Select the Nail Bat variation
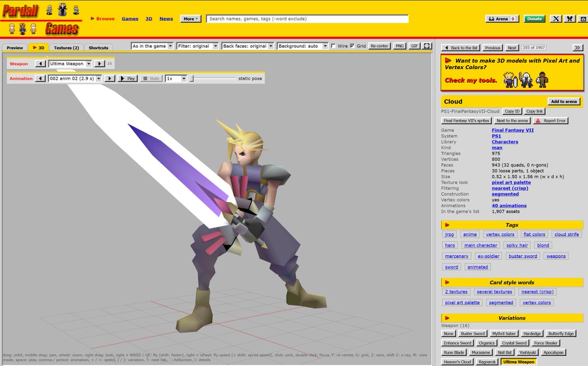588x366 pixels. point(504,352)
